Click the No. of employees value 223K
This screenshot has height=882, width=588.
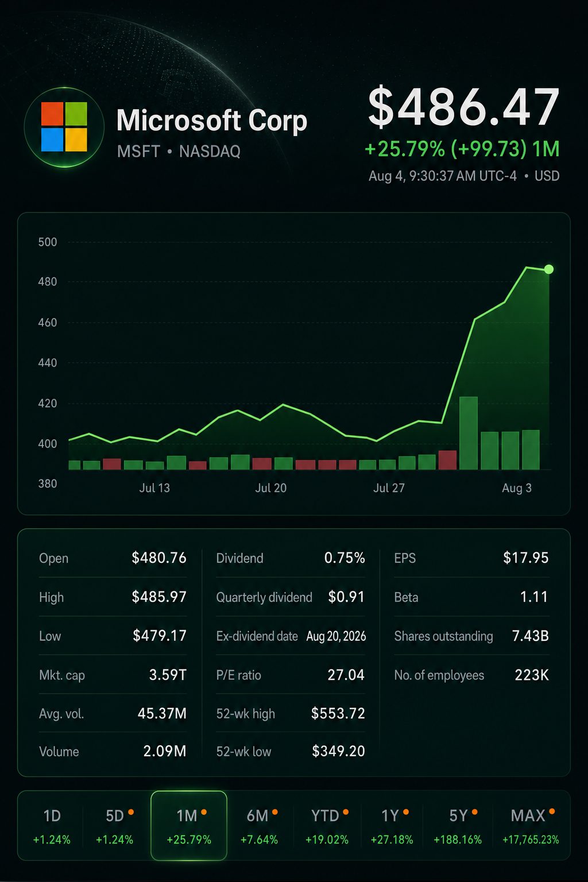point(532,675)
